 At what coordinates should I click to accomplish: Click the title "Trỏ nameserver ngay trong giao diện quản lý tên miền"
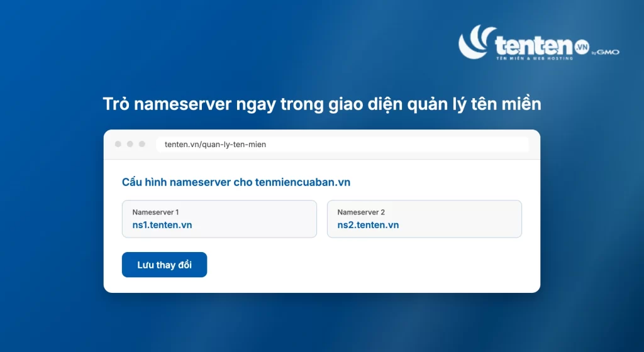(321, 104)
